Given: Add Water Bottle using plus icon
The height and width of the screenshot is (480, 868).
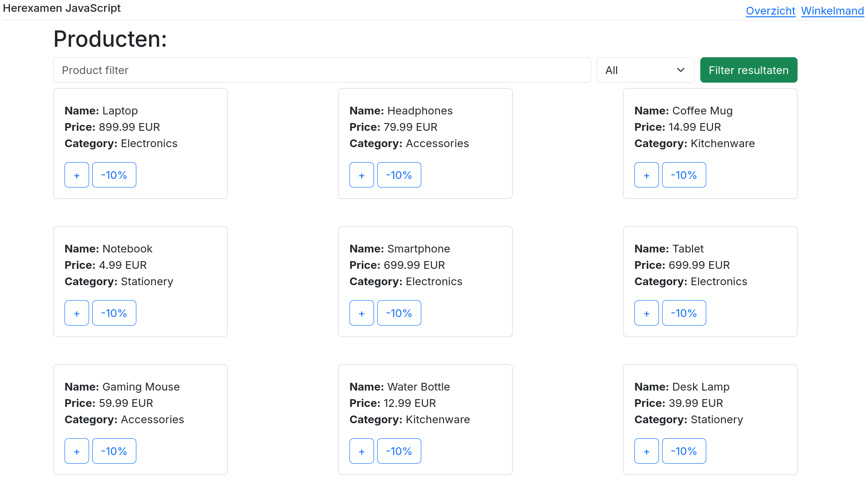Looking at the screenshot, I should tap(361, 451).
